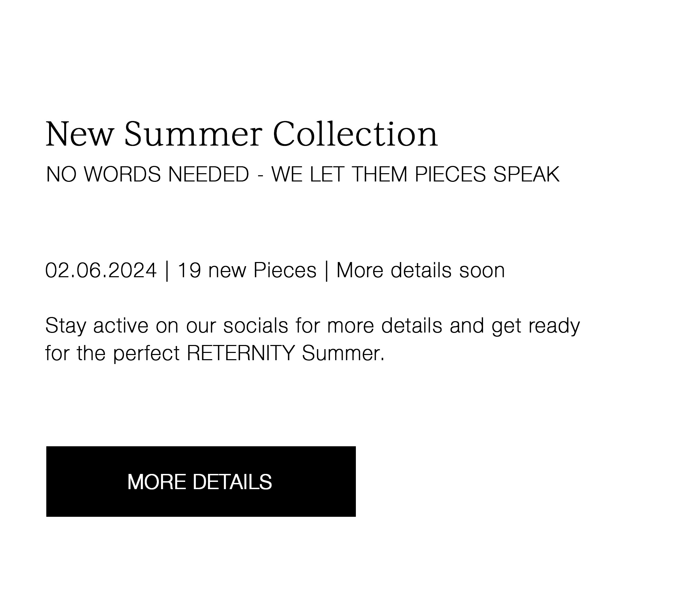Click the word Collection in the heading
691x616 pixels.
356,134
